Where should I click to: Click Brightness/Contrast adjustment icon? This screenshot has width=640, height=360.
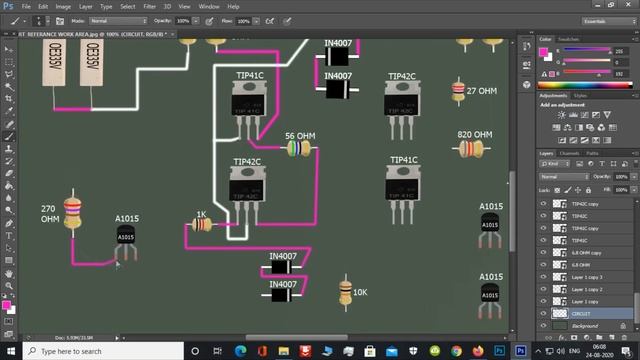coord(562,115)
